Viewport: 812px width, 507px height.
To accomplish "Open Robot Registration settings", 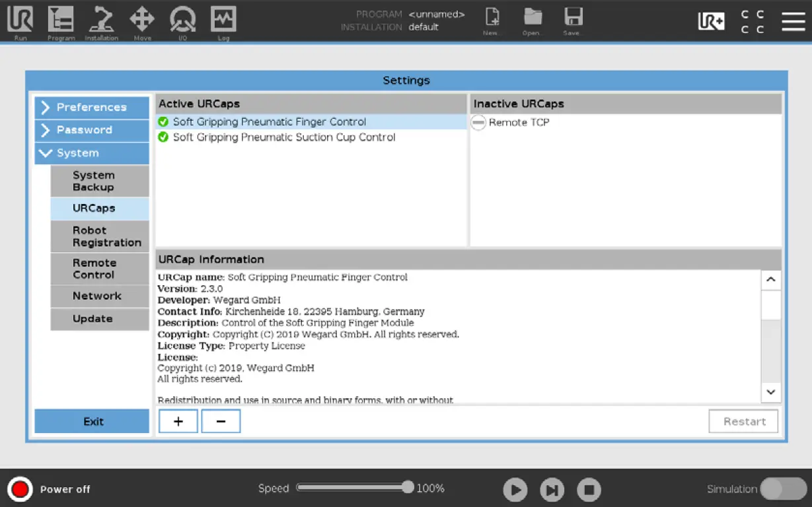I will point(100,236).
